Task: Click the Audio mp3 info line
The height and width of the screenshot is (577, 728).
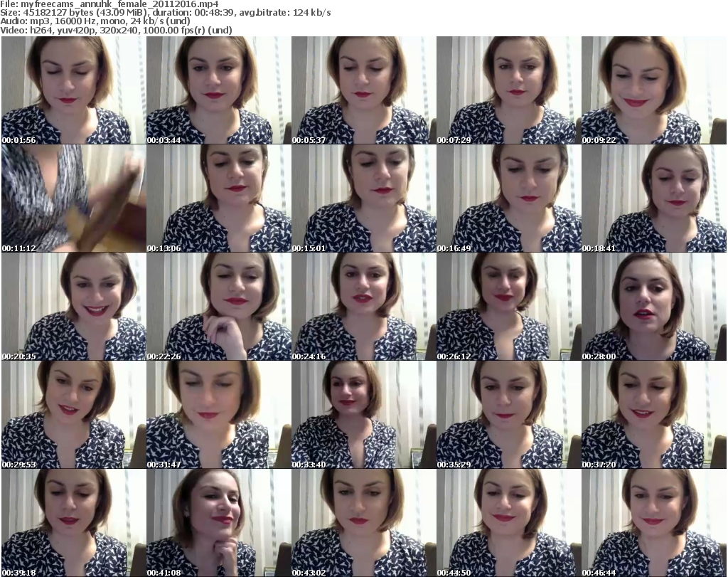Action: 95,22
